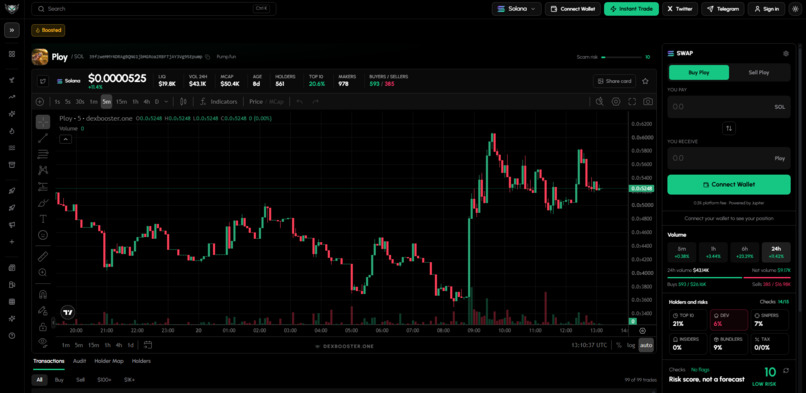Refresh the risk score checks
Image resolution: width=806 pixels, height=393 pixels.
(x=785, y=370)
